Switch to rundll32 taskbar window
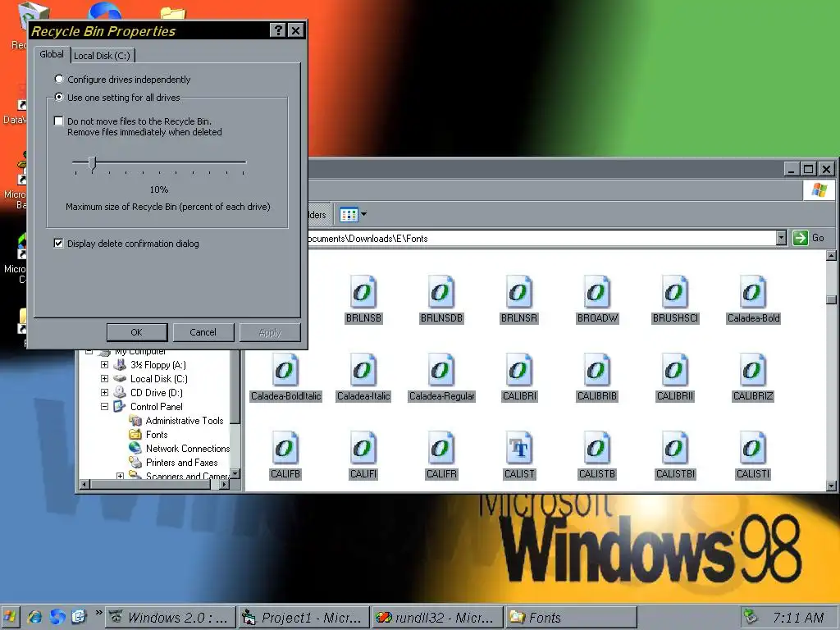Image resolution: width=840 pixels, height=630 pixels. 438,618
